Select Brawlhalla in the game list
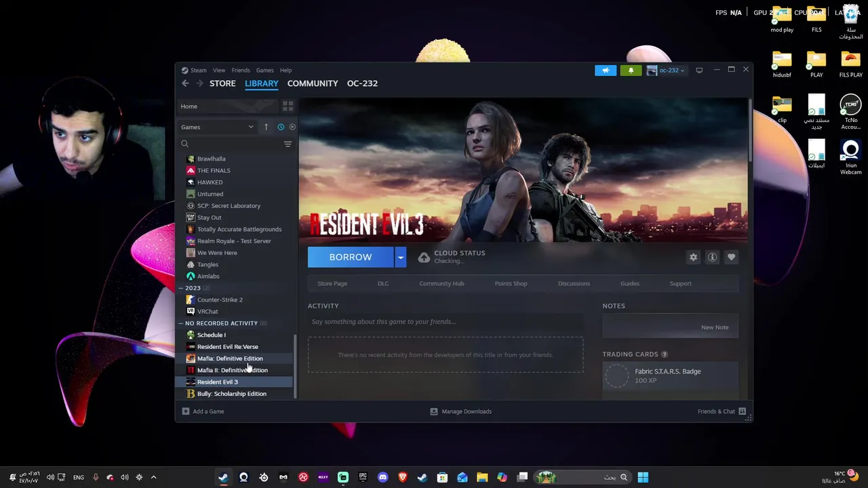 coord(212,159)
